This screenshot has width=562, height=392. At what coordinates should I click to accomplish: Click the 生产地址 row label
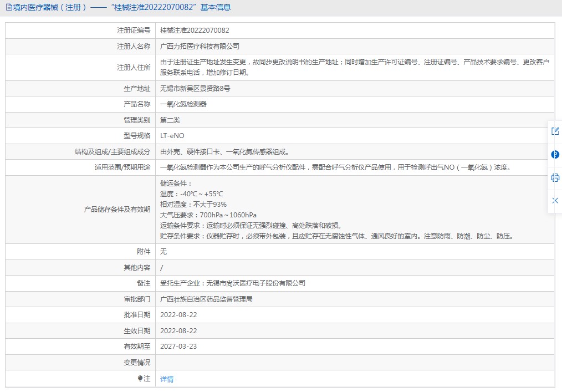coord(137,88)
